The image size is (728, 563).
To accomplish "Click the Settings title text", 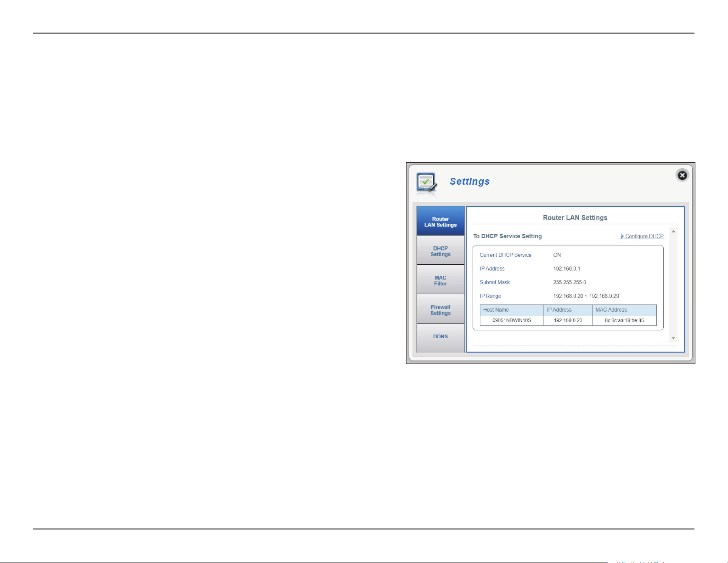I will pos(469,182).
